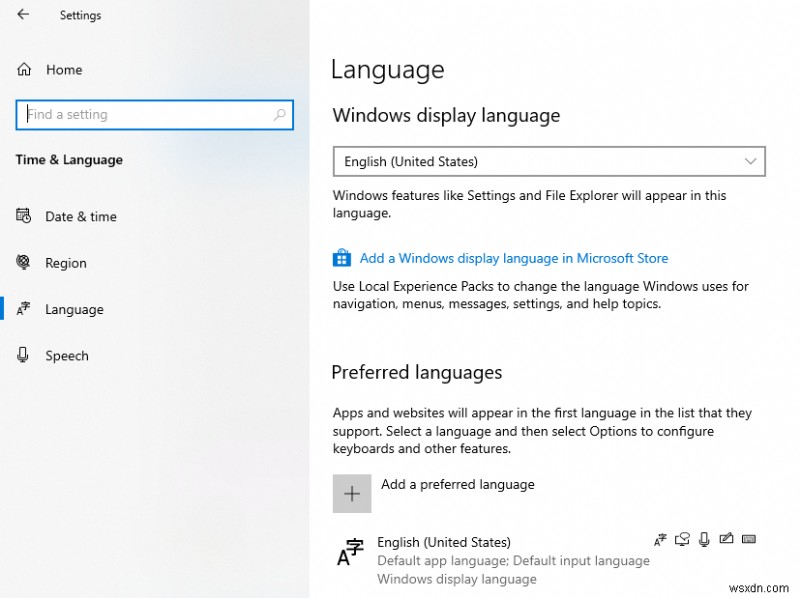Expand the English (United States) language combo box
This screenshot has width=800, height=598.
click(548, 161)
